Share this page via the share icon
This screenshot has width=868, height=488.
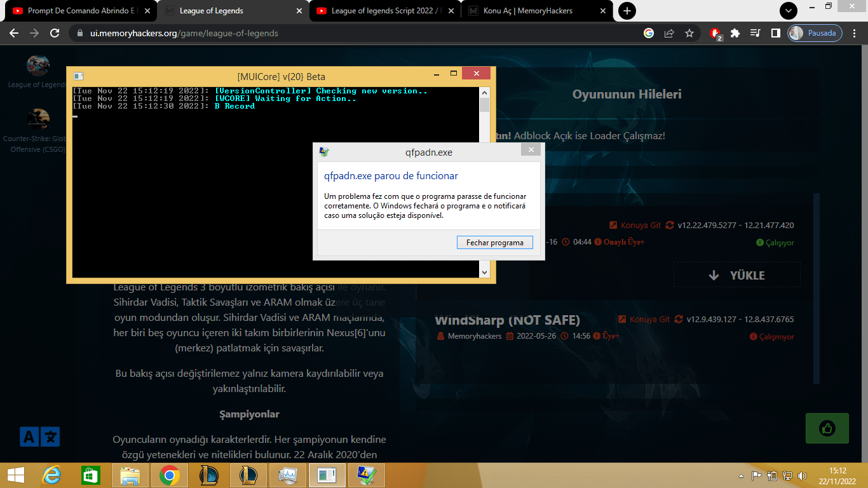pyautogui.click(x=669, y=33)
